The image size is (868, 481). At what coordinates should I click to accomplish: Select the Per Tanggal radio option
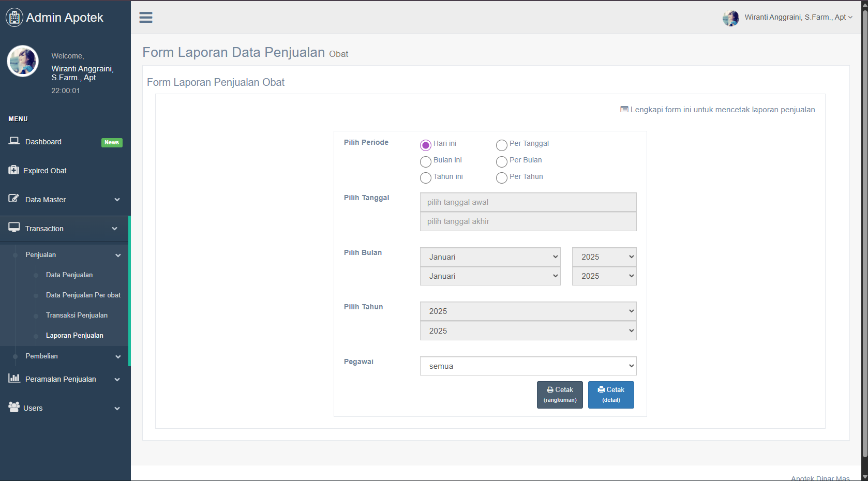(501, 145)
